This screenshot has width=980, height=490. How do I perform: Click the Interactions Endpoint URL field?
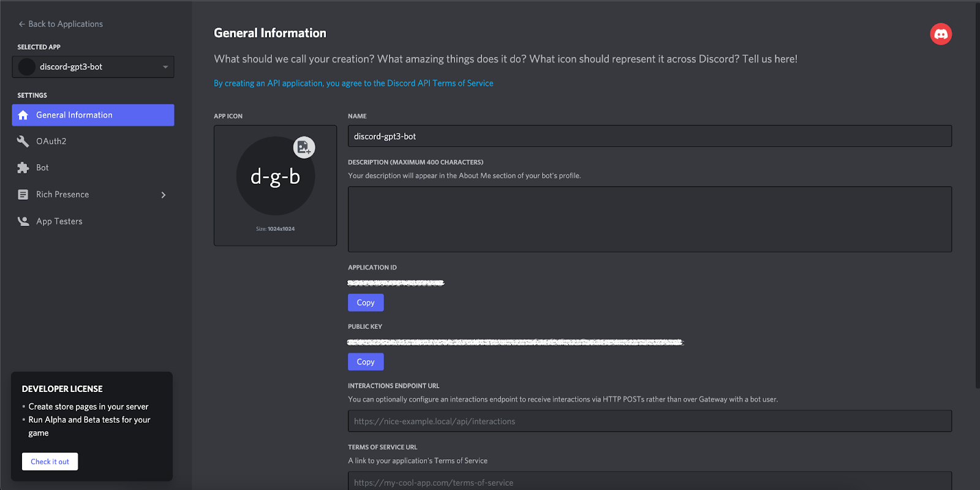coord(650,421)
